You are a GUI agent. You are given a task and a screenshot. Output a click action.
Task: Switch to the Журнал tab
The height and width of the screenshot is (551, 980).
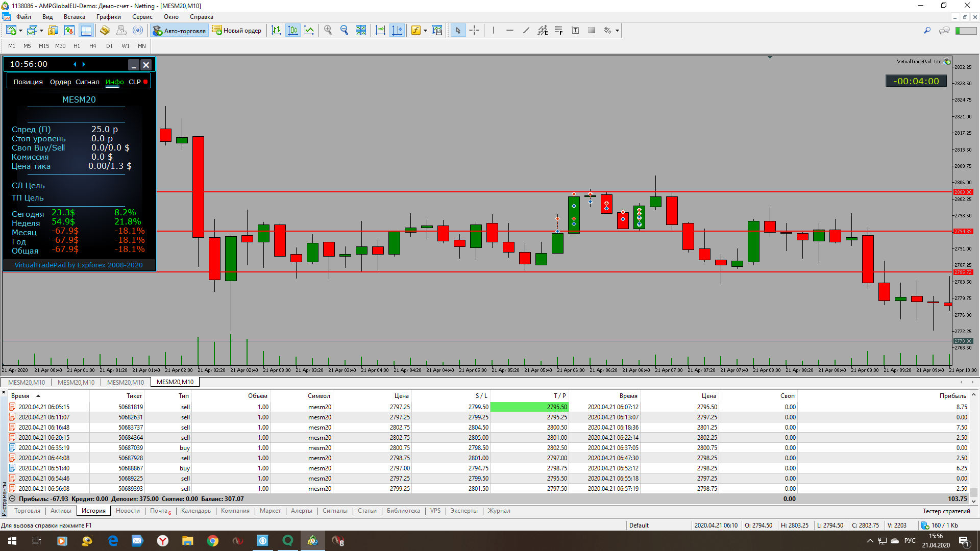(x=499, y=511)
